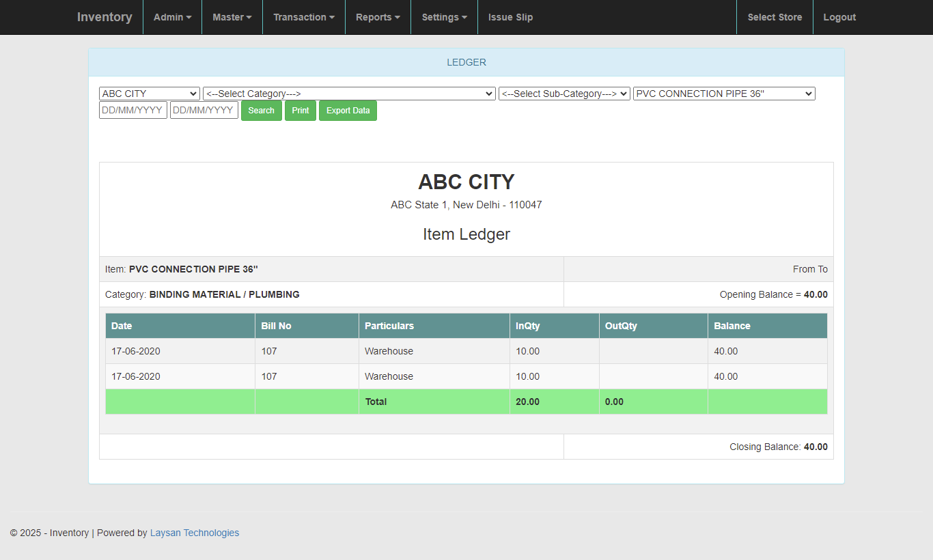933x560 pixels.
Task: Click the Opening Balance = 40.00 text
Action: point(774,294)
